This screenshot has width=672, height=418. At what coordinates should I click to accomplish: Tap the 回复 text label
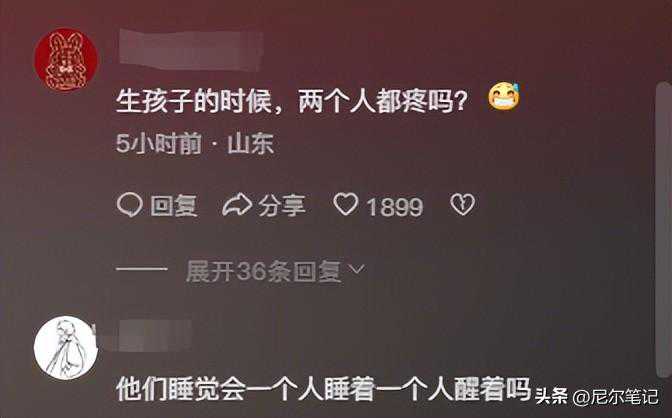[174, 206]
